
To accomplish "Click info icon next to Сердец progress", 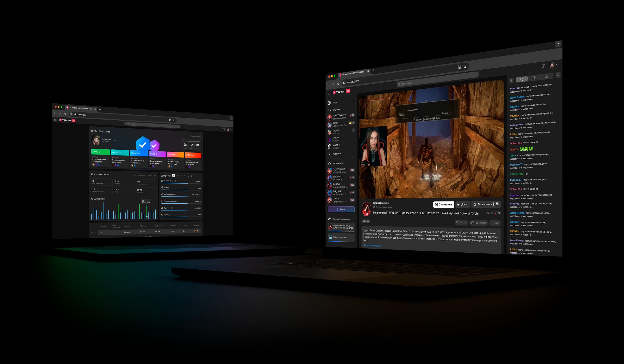I will [x=169, y=215].
